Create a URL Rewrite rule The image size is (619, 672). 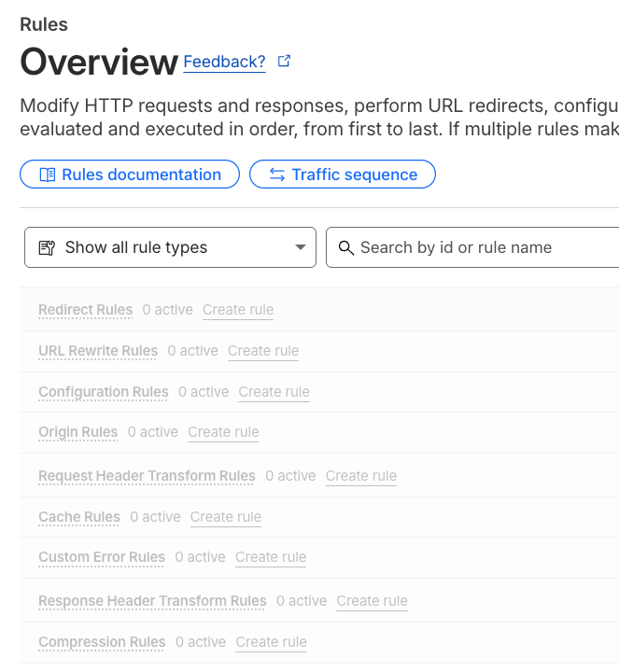(x=263, y=351)
